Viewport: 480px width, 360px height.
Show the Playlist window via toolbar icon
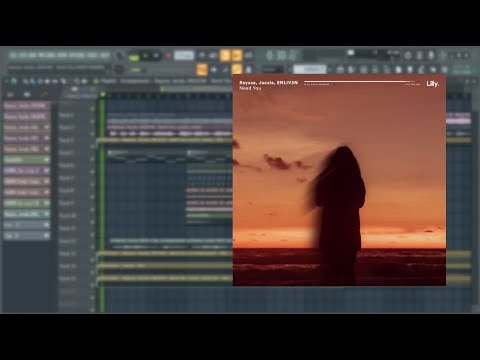(x=340, y=70)
